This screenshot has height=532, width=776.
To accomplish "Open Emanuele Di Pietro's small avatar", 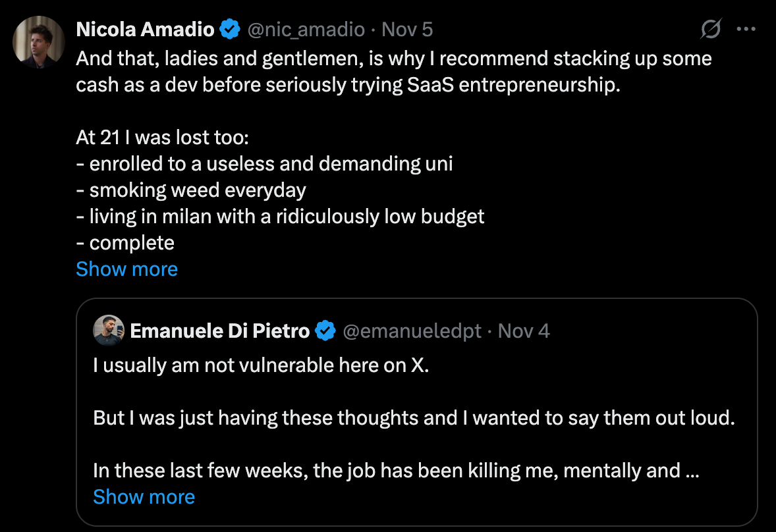I will click(107, 330).
